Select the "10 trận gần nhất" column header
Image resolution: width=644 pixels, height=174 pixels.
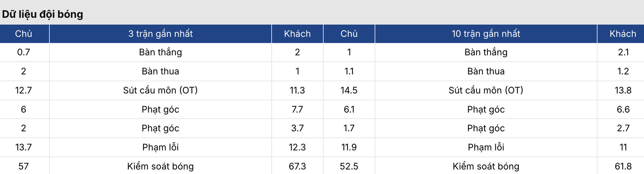(x=486, y=34)
